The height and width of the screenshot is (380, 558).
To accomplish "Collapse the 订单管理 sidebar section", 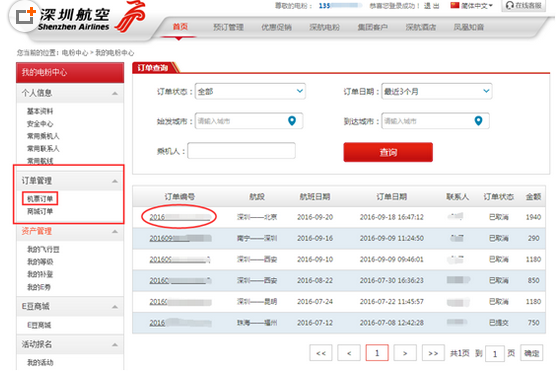I will pyautogui.click(x=115, y=181).
